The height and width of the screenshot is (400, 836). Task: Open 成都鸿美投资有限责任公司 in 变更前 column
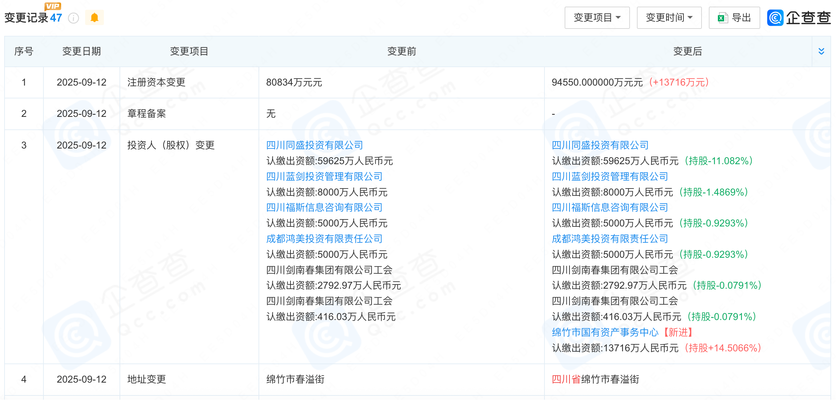click(325, 239)
